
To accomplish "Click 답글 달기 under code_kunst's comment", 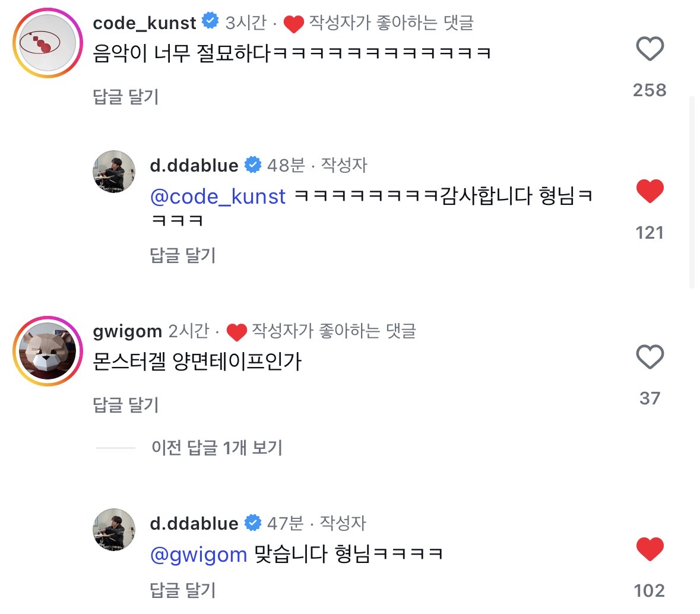I will tap(126, 96).
